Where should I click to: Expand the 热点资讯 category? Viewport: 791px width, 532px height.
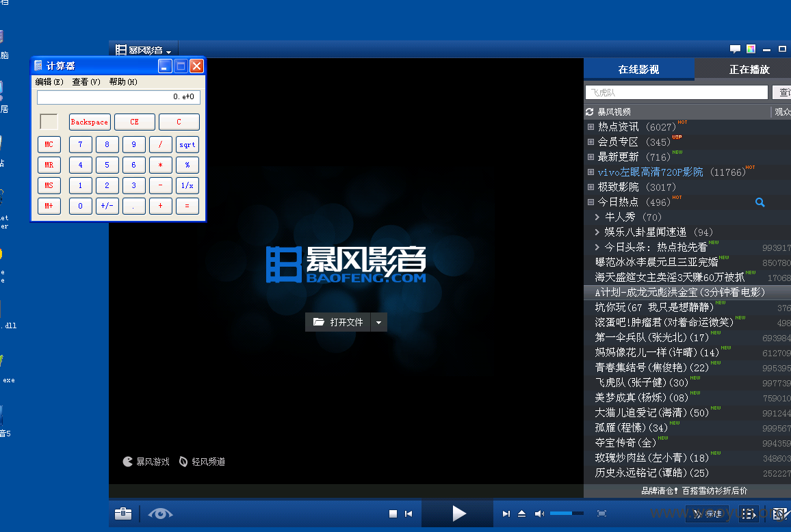[x=591, y=127]
